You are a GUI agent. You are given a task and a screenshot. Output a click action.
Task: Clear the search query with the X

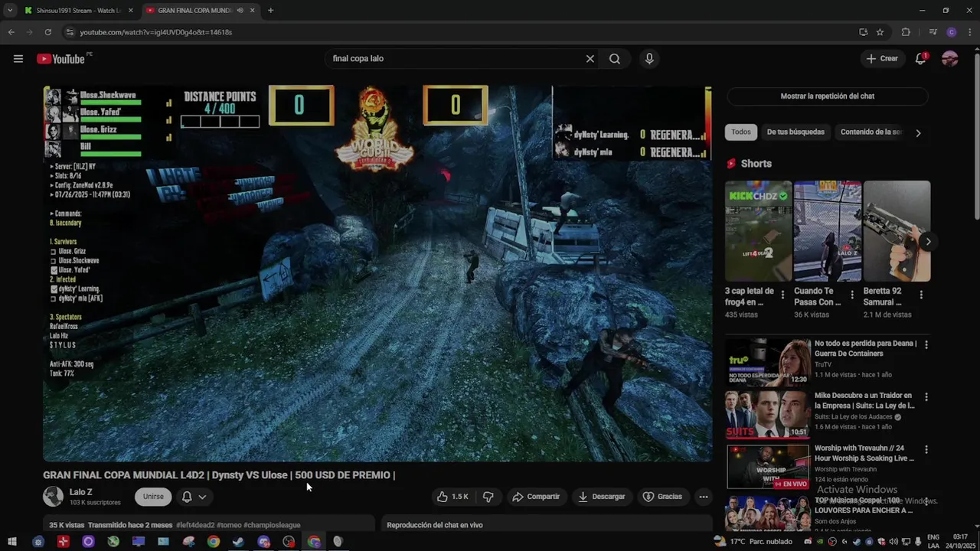(x=590, y=59)
